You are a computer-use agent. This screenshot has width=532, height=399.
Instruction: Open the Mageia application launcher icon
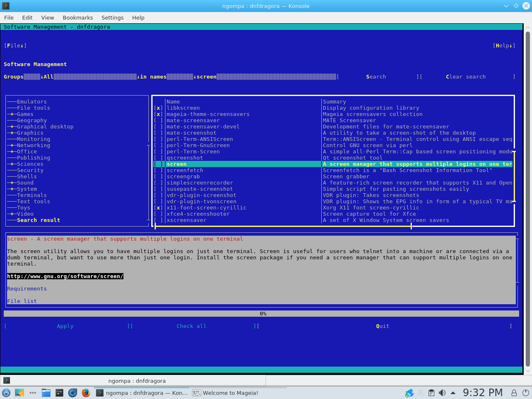coord(6,393)
